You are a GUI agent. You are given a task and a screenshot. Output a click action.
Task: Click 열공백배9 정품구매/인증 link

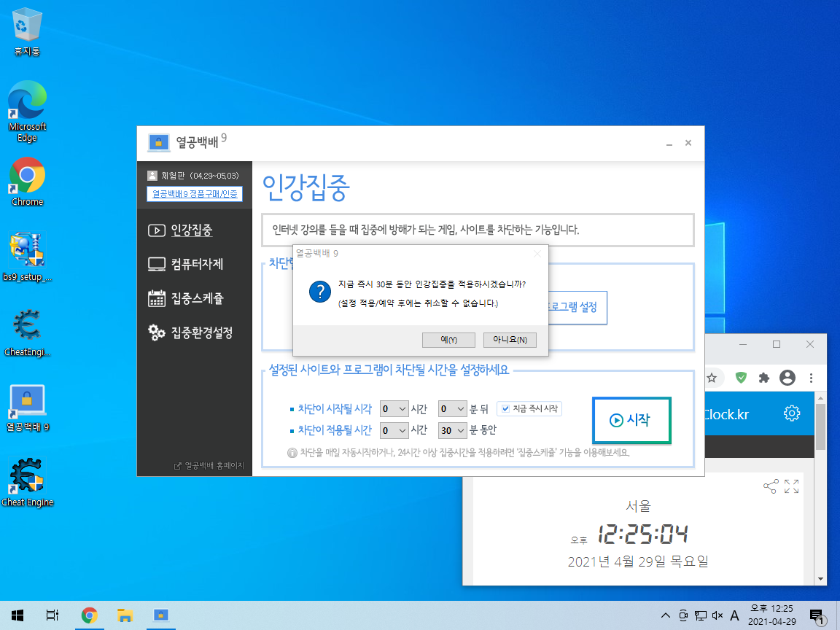tap(195, 194)
